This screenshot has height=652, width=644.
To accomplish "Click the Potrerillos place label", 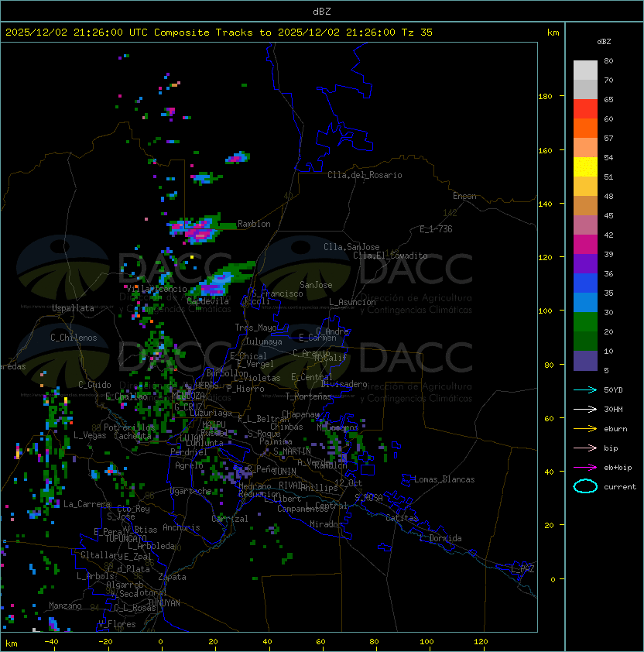I will coord(129,427).
